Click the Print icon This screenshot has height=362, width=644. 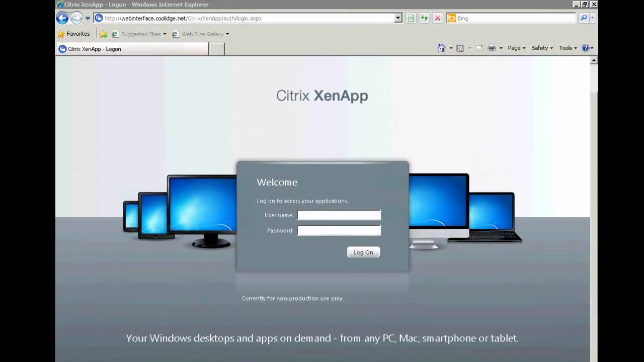(492, 48)
